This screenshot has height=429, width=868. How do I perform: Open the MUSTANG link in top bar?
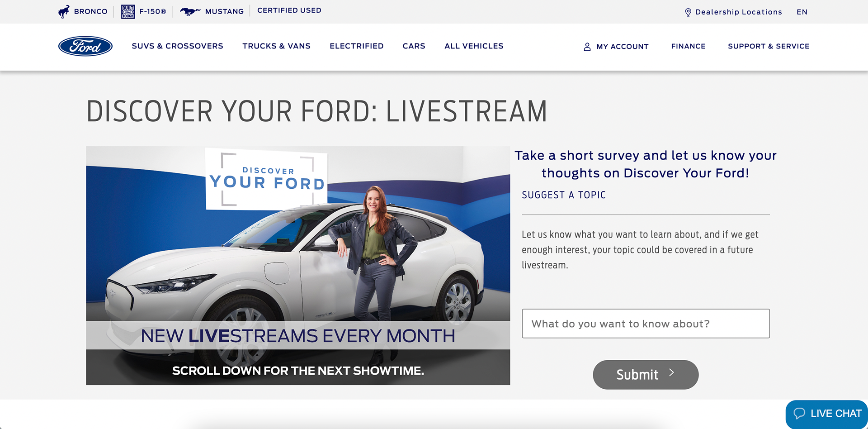(x=224, y=11)
